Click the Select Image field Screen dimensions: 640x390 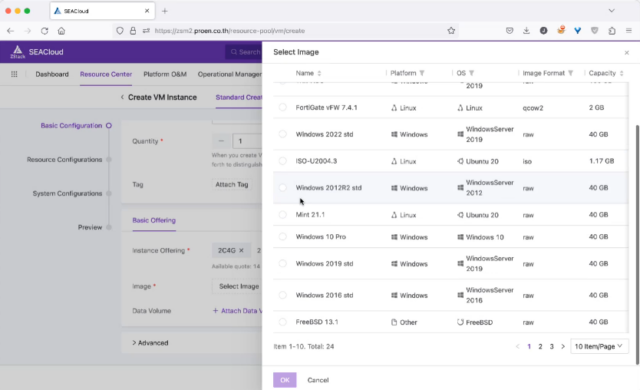point(237,286)
